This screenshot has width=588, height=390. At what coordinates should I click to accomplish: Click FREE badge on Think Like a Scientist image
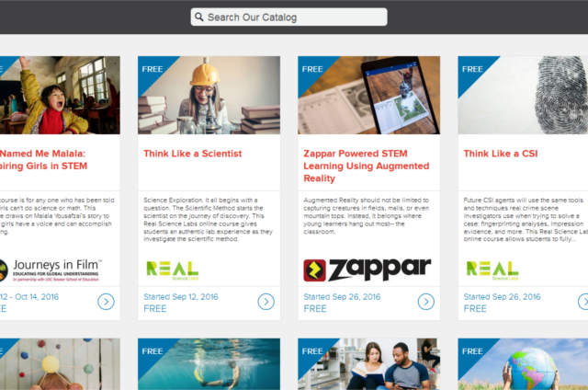point(153,69)
